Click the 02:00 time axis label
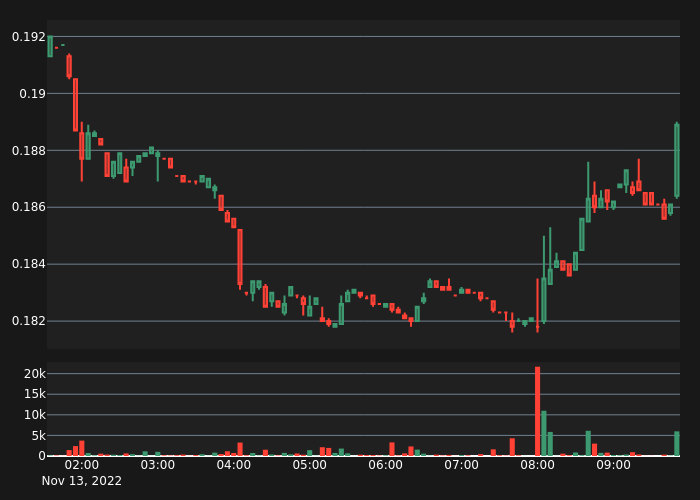The width and height of the screenshot is (700, 500). pos(82,465)
